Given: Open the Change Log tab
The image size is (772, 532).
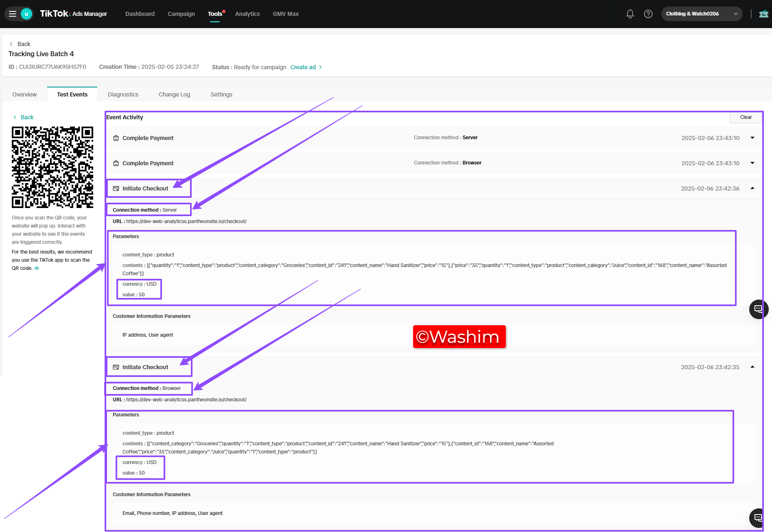Looking at the screenshot, I should click(174, 94).
